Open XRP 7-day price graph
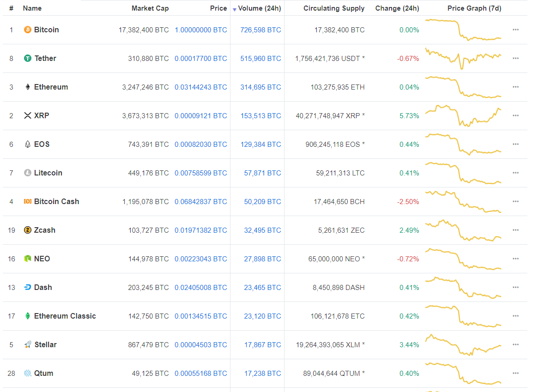This screenshot has width=533, height=392. [x=463, y=115]
